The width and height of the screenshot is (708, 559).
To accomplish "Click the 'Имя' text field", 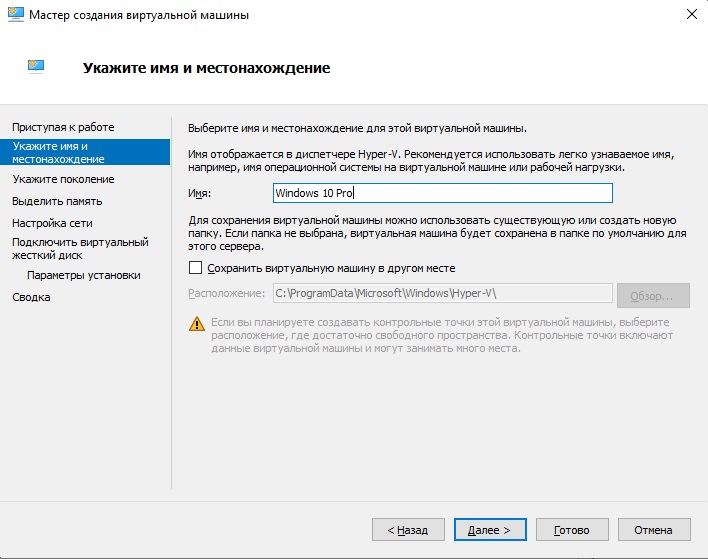I will tap(441, 193).
